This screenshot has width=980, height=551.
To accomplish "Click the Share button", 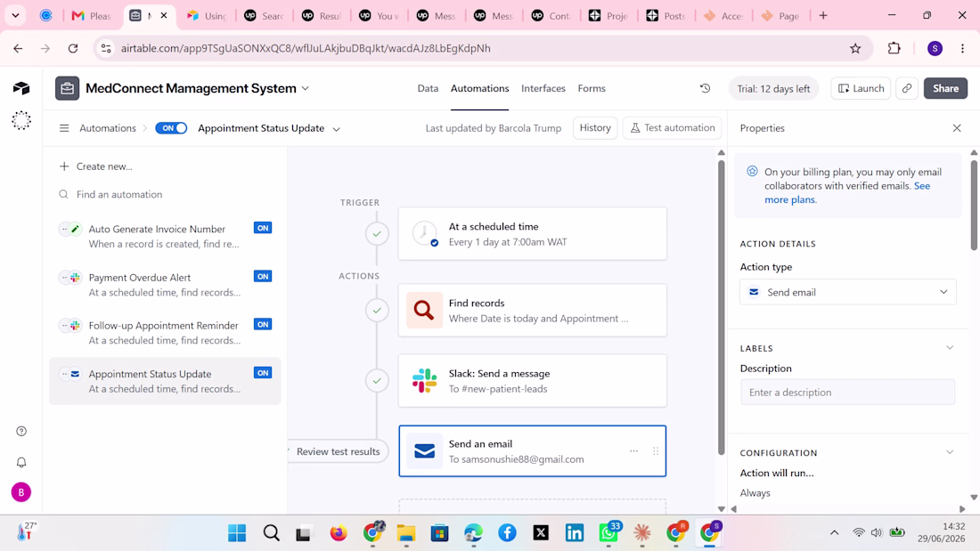I will click(x=945, y=88).
